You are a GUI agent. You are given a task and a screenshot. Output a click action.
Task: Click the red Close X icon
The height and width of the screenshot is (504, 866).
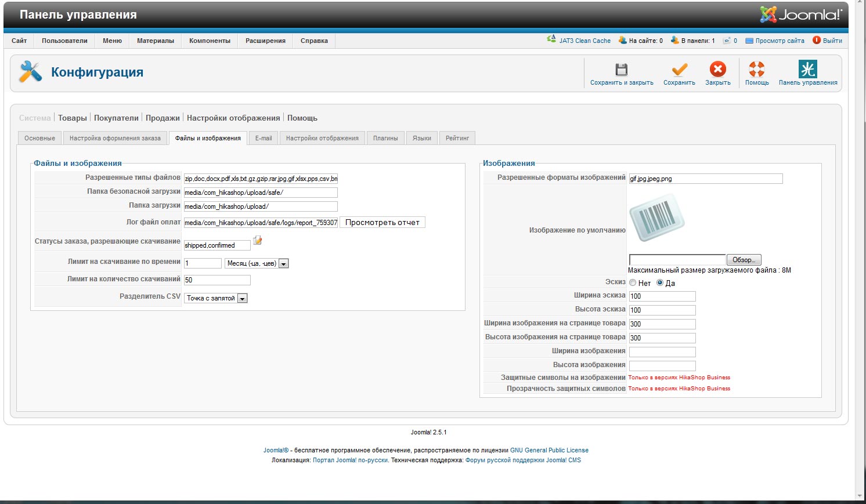717,70
